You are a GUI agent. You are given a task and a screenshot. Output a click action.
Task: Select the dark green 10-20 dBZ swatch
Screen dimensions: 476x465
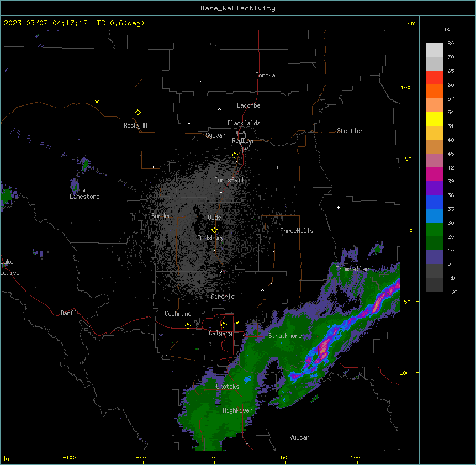434,244
